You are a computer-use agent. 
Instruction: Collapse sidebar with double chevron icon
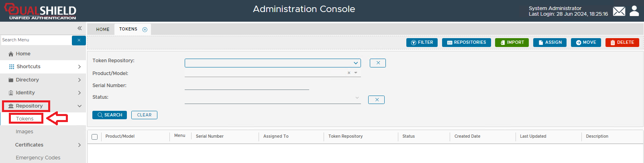pos(79,28)
